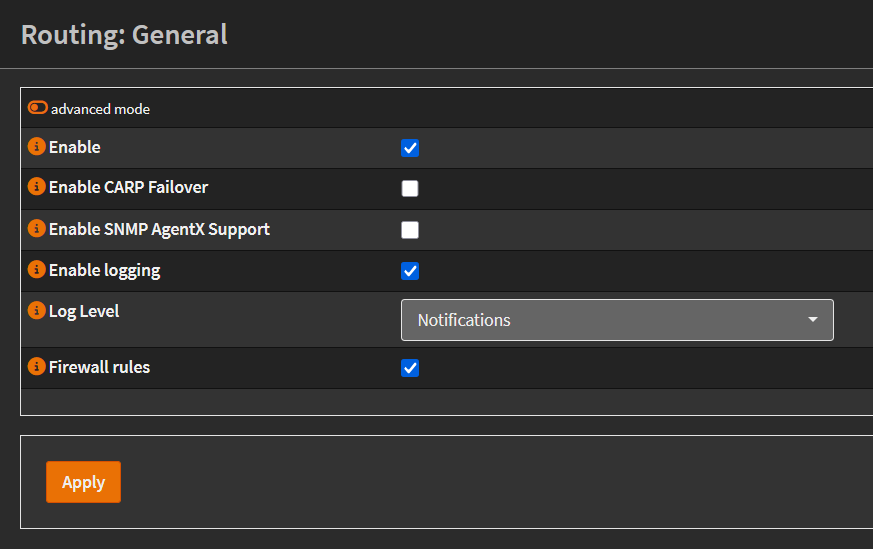Select the Log Level label text
The height and width of the screenshot is (549, 873).
(x=84, y=311)
